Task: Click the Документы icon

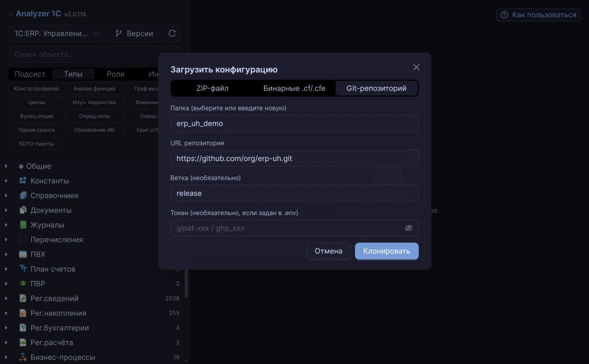Action: (23, 210)
